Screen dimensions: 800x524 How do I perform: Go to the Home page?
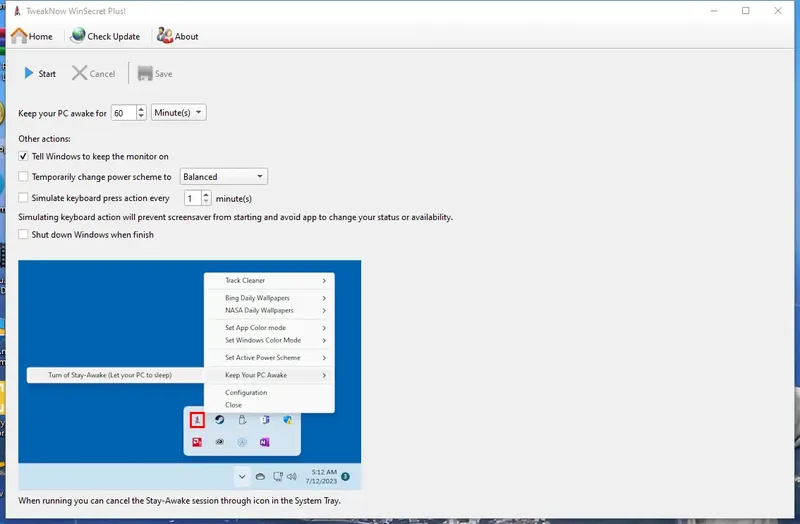pos(32,36)
